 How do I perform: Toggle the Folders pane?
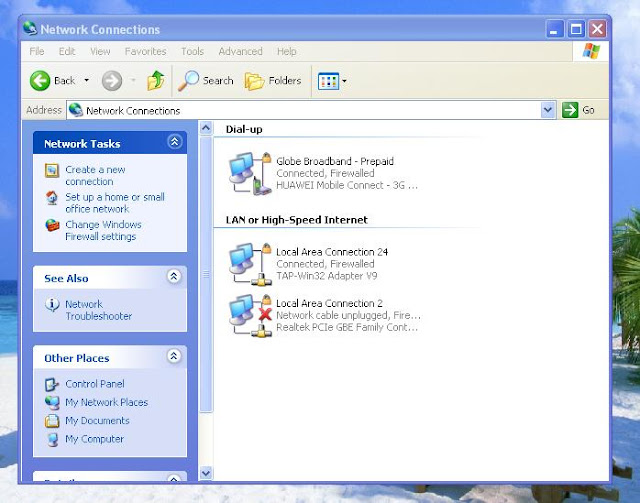(273, 80)
